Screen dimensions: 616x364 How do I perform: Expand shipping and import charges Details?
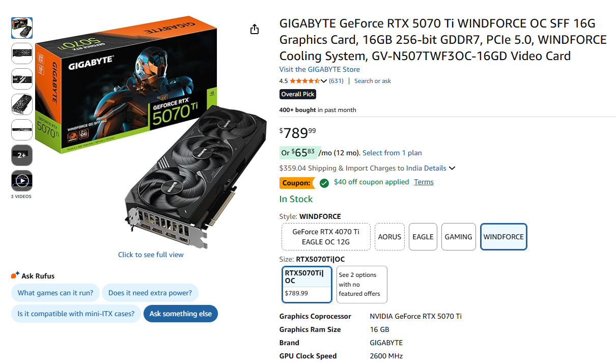(439, 167)
